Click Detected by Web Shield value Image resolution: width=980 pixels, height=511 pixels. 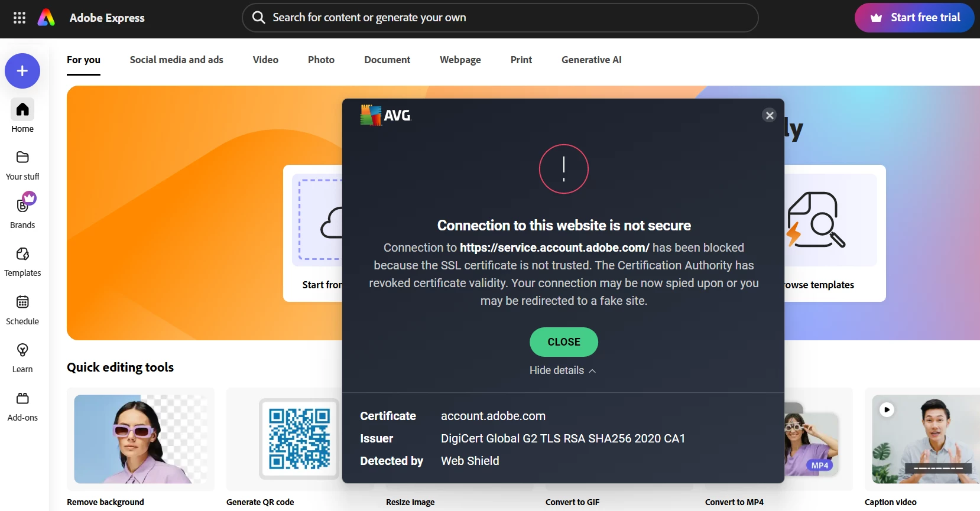470,461
